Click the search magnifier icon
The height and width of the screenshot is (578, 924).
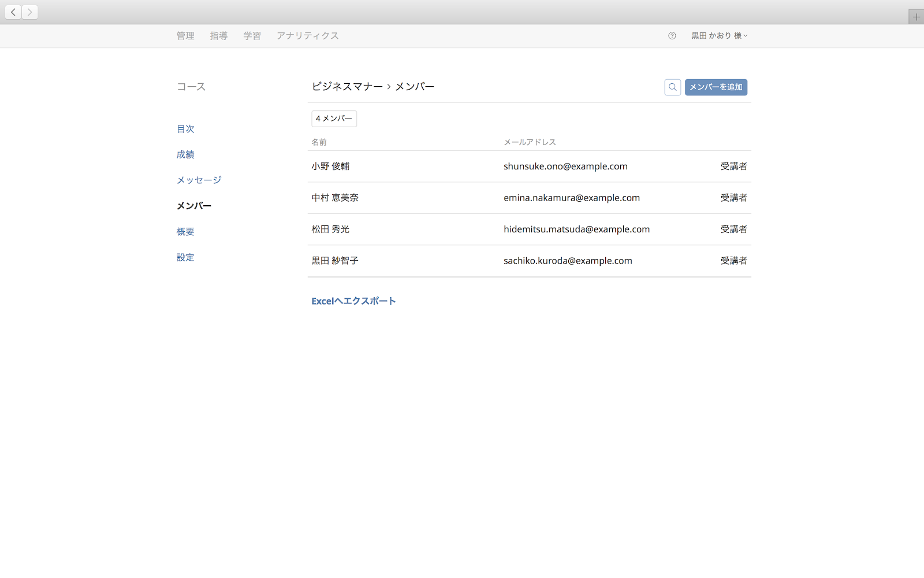tap(672, 87)
